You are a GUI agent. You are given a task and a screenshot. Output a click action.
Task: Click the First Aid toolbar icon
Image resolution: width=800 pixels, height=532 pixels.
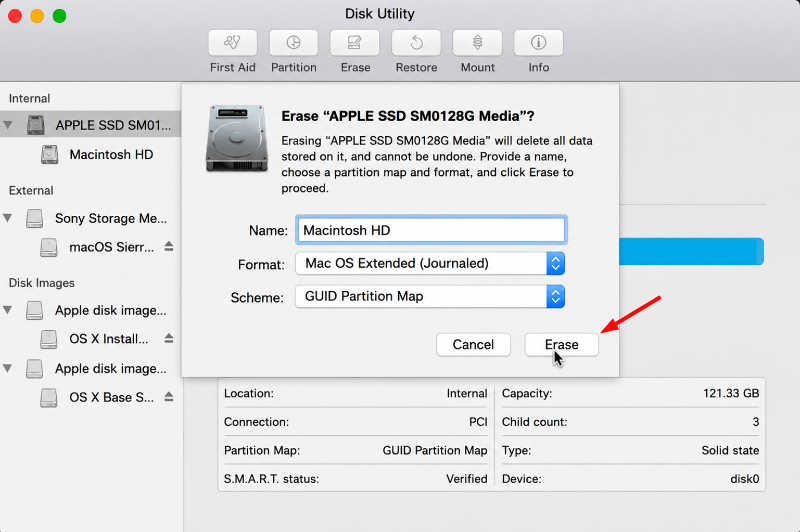point(233,43)
